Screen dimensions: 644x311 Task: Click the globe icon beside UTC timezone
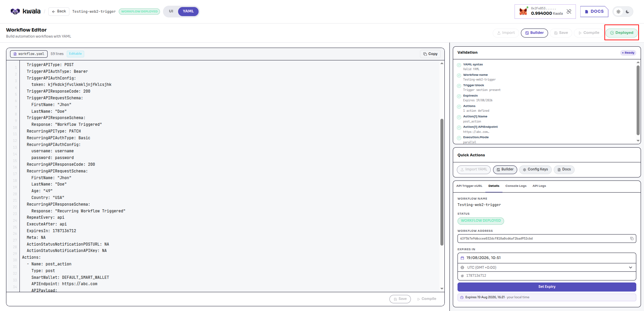(x=462, y=267)
